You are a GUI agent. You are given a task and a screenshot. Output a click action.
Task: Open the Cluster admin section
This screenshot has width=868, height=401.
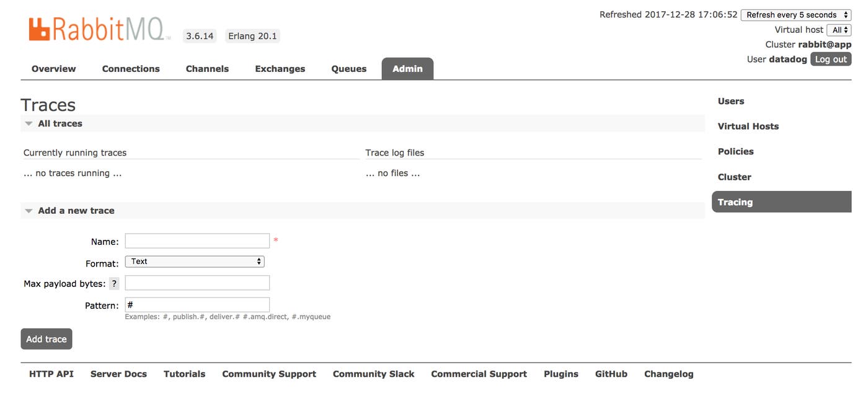[x=734, y=177]
